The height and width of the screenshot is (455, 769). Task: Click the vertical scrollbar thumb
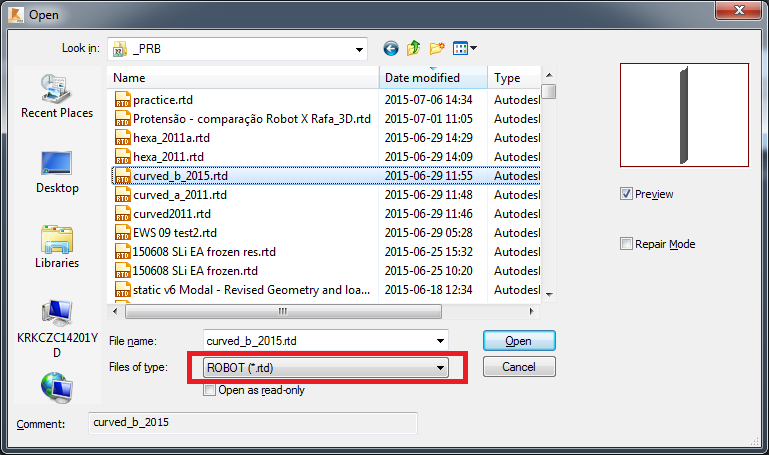(549, 92)
